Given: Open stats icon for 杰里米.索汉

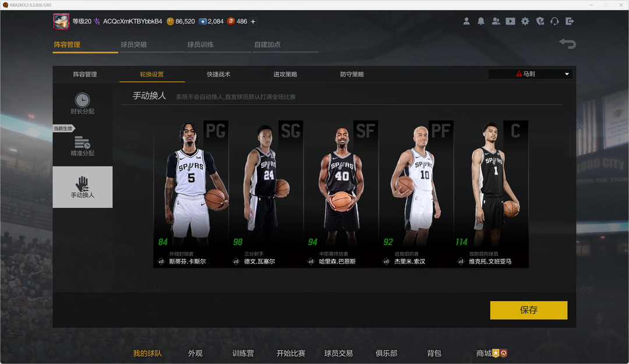Looking at the screenshot, I should (386, 261).
